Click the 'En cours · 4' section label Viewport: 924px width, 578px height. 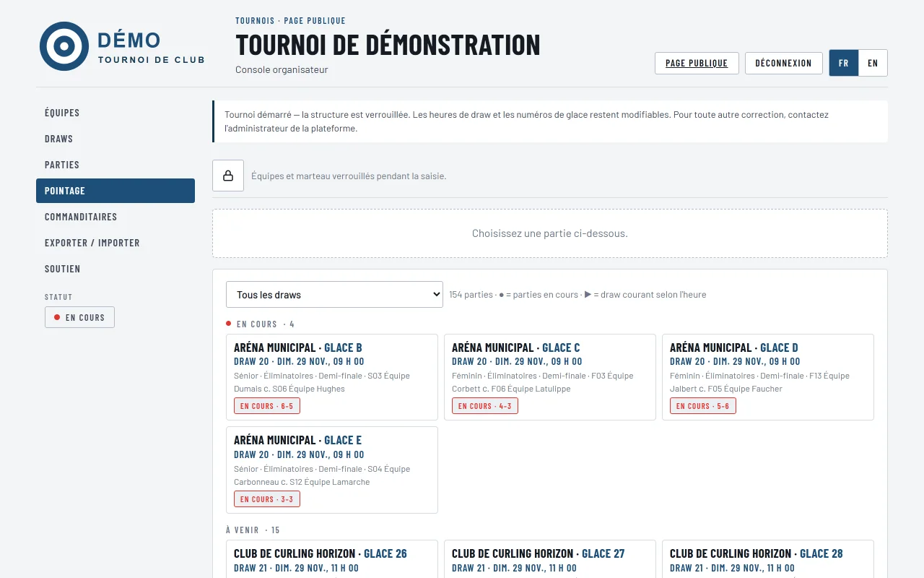[x=261, y=324]
